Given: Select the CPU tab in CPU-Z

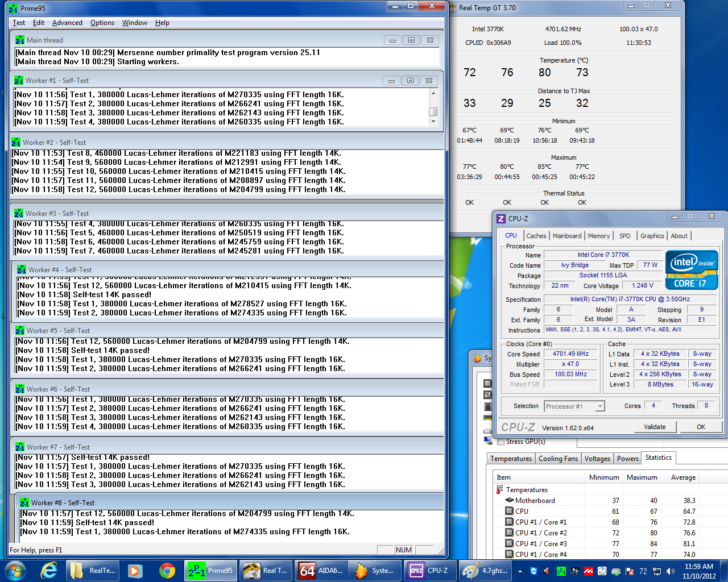Looking at the screenshot, I should click(511, 235).
